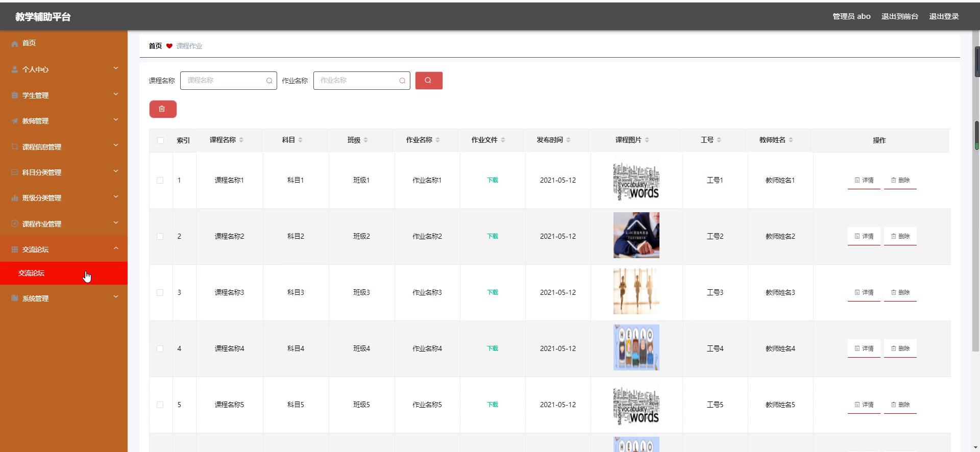Click sort arrows on 课程名称 column header
980x452 pixels.
click(x=241, y=140)
